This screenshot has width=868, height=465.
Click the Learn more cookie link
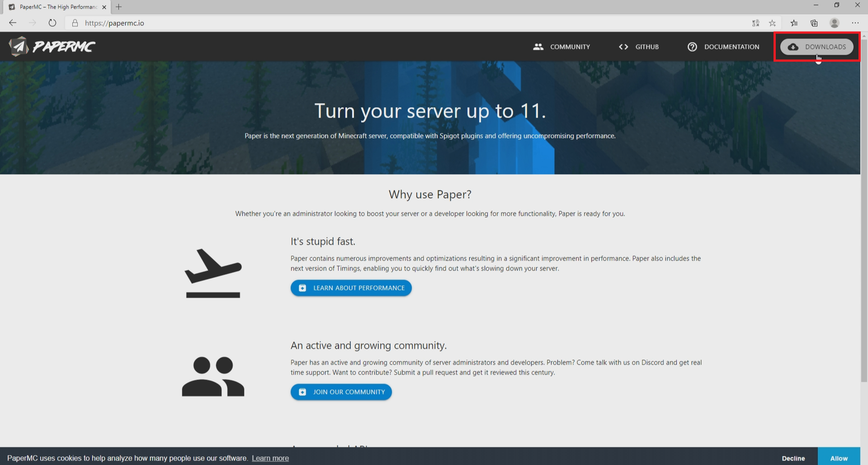[270, 458]
